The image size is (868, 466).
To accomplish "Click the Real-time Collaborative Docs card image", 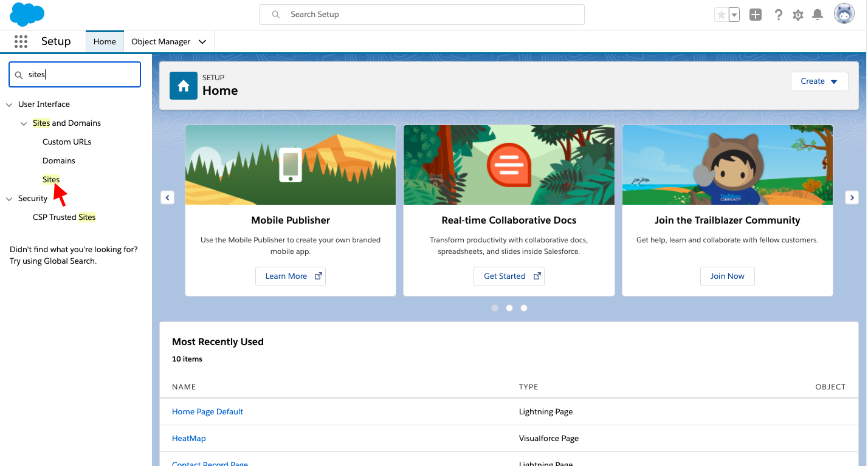I will 509,165.
